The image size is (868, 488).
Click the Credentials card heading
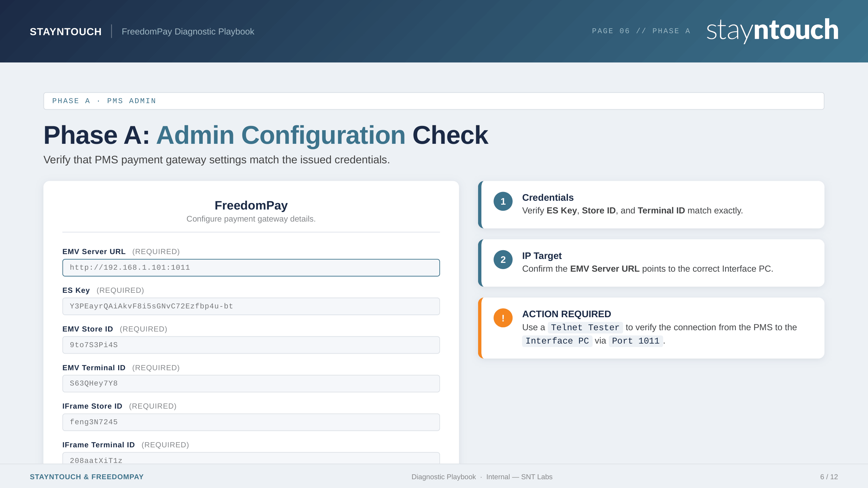coord(547,198)
